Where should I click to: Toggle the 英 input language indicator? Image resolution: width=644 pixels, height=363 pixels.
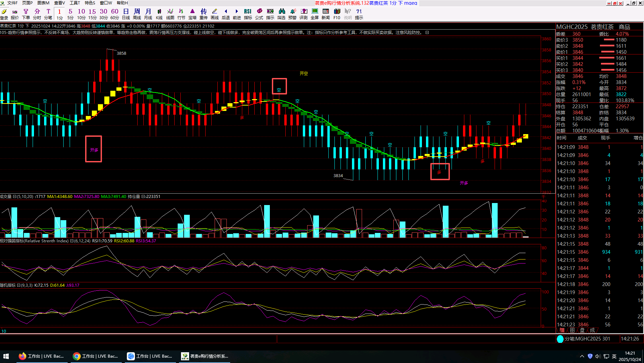click(x=614, y=356)
